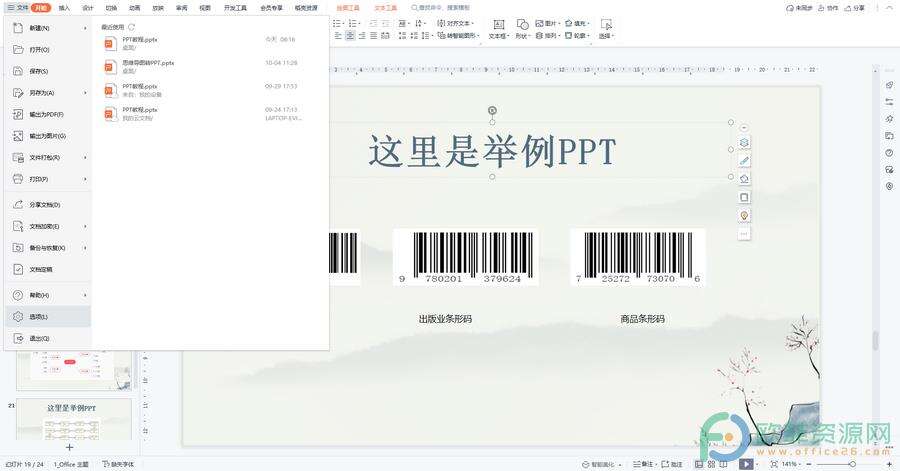Open the 打开(O) file menu entry
This screenshot has height=471, width=900.
47,50
